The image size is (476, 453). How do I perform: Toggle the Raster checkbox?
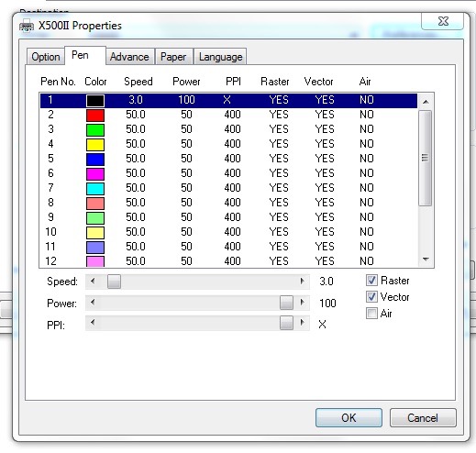(x=371, y=281)
